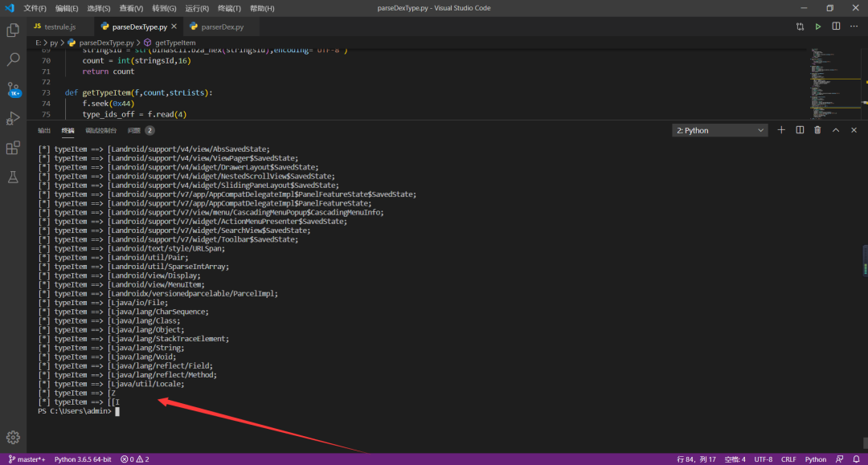Open the 终端(T) menu
Image resolution: width=868 pixels, height=465 pixels.
(x=229, y=8)
